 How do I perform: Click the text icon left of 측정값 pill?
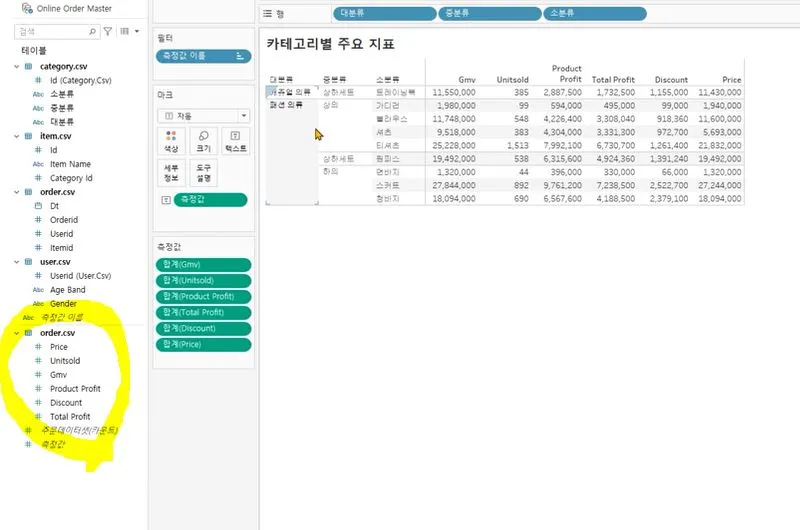click(166, 200)
